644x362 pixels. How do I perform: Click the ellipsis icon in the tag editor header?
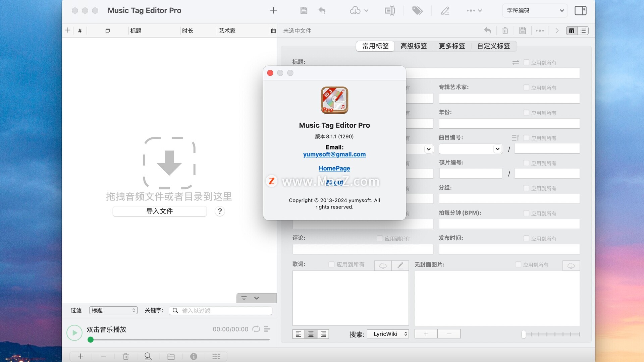pyautogui.click(x=540, y=31)
